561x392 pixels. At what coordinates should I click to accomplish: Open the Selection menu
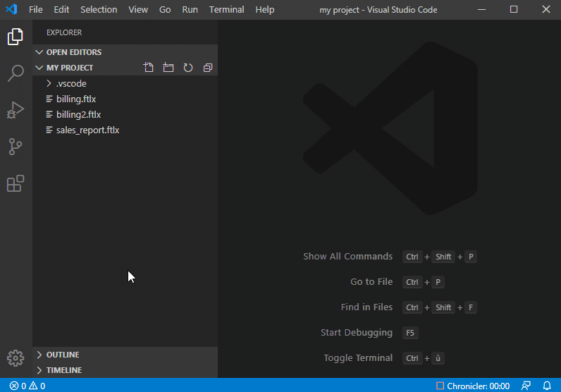tap(99, 10)
